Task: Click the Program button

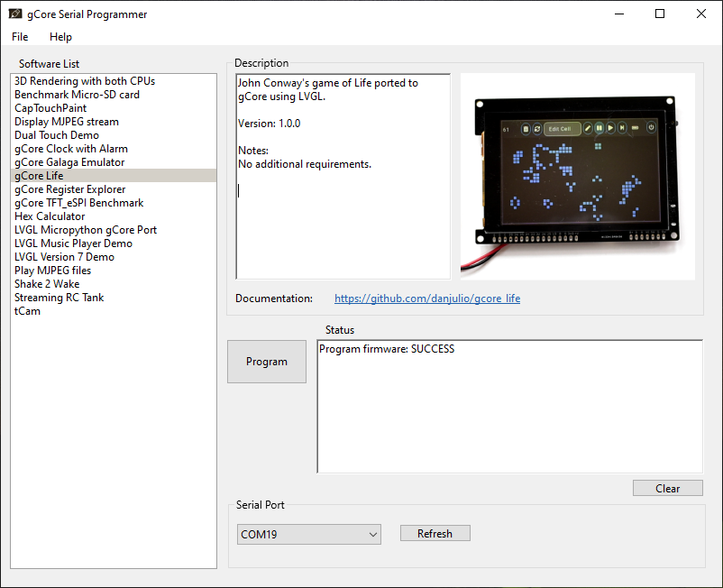Action: pos(267,362)
